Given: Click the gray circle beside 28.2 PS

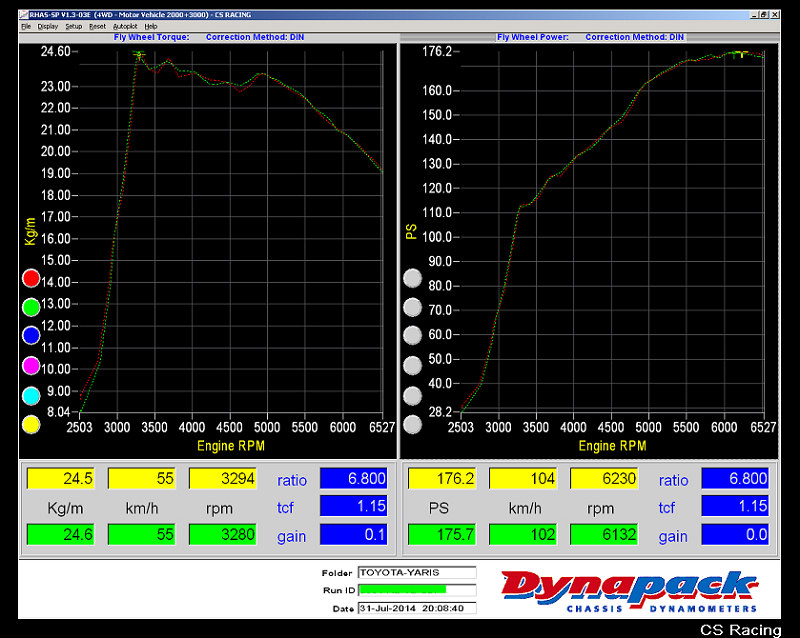Looking at the screenshot, I should click(412, 424).
